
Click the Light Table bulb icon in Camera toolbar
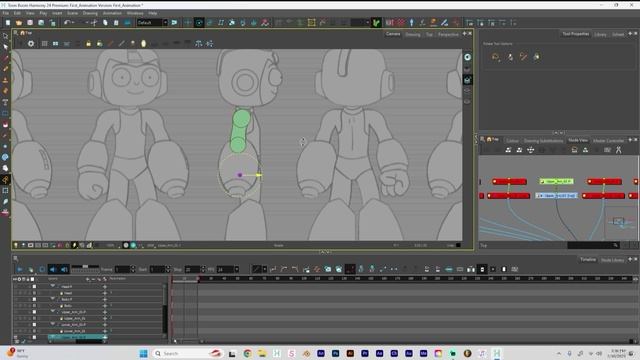[143, 44]
